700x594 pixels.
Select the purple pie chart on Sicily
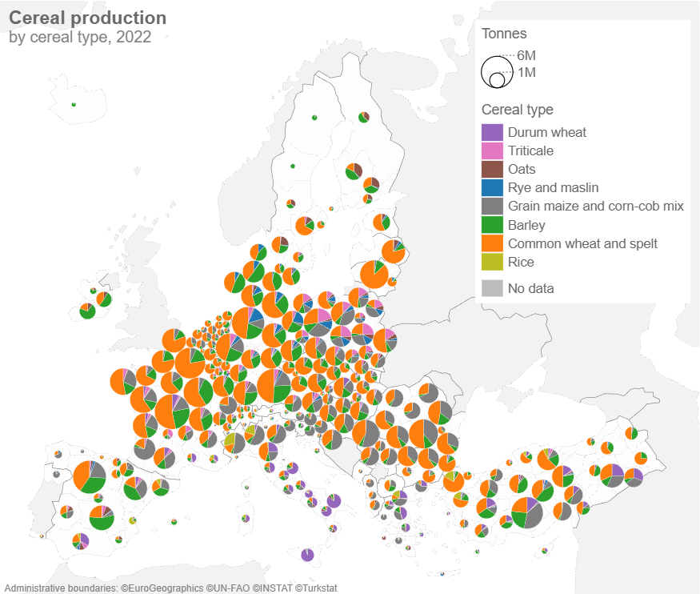[307, 555]
